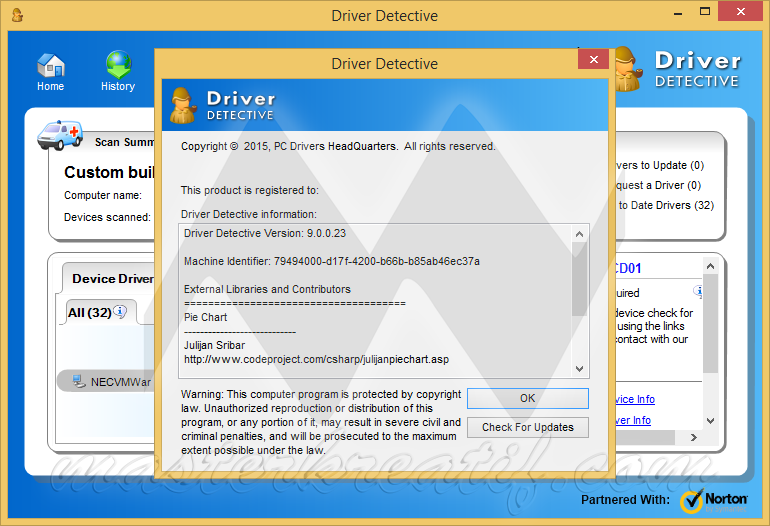Image resolution: width=770 pixels, height=526 pixels.
Task: Click the Norton checkmark logo
Action: click(x=691, y=501)
